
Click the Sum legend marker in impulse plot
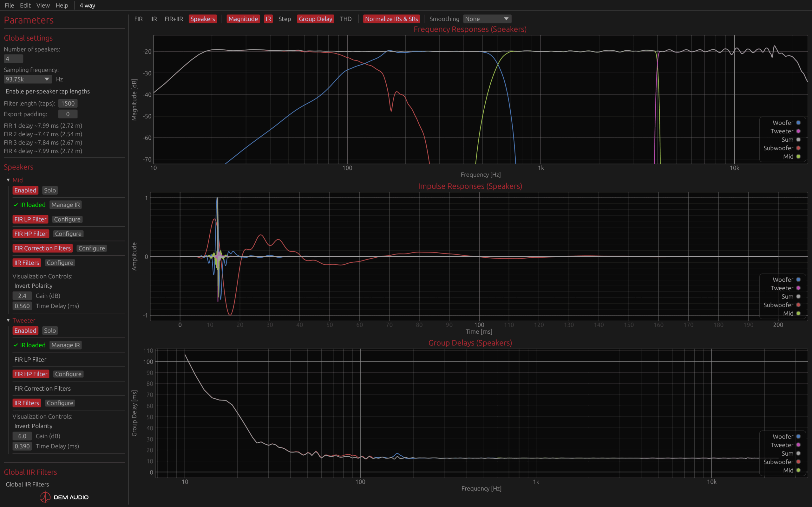[x=798, y=296]
